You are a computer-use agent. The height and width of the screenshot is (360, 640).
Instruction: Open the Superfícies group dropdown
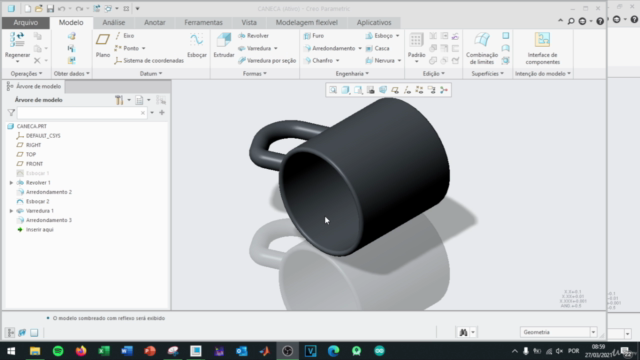click(487, 73)
